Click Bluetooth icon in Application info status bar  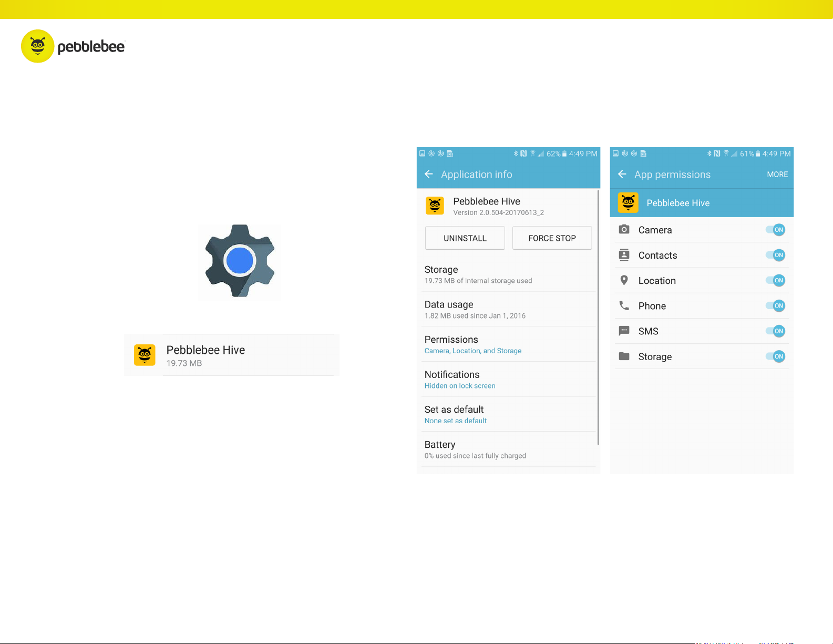click(516, 154)
